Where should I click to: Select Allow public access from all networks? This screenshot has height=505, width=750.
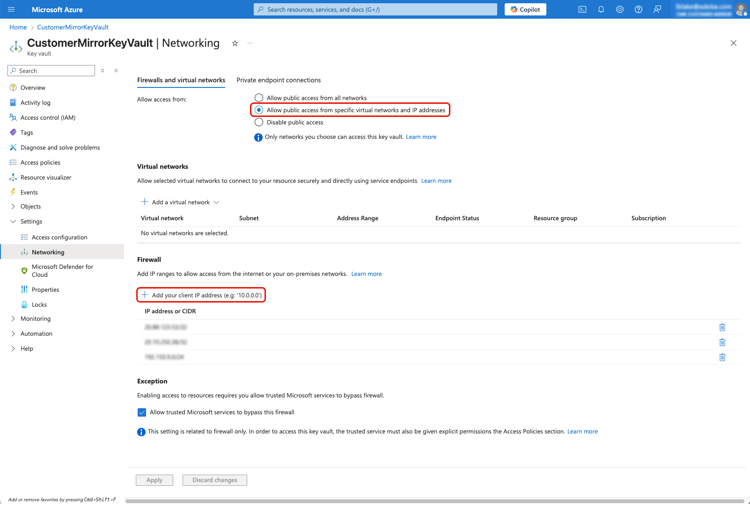coord(259,98)
